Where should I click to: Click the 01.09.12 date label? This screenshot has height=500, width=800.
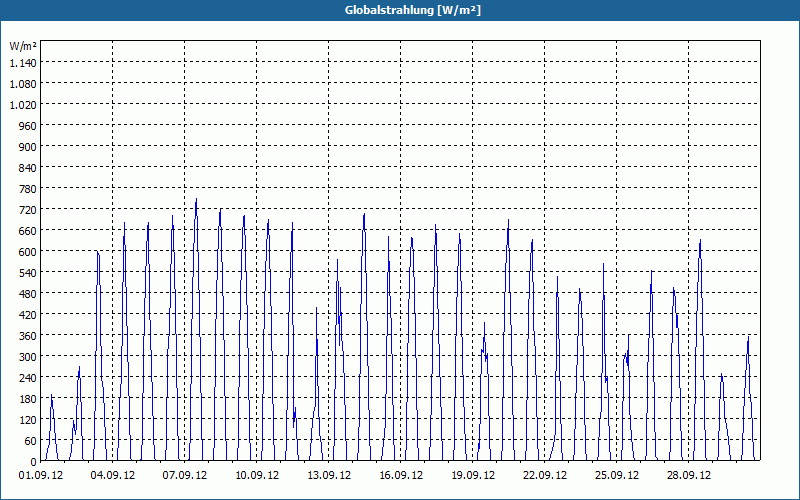(x=41, y=476)
